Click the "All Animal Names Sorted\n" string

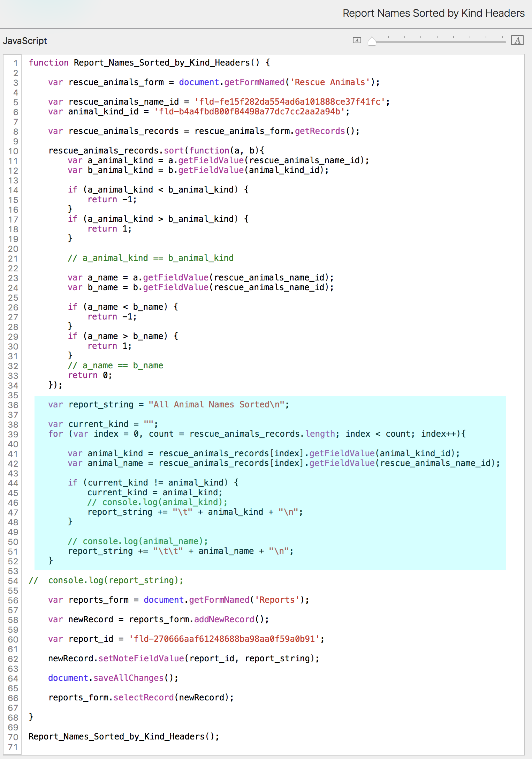[x=216, y=405]
